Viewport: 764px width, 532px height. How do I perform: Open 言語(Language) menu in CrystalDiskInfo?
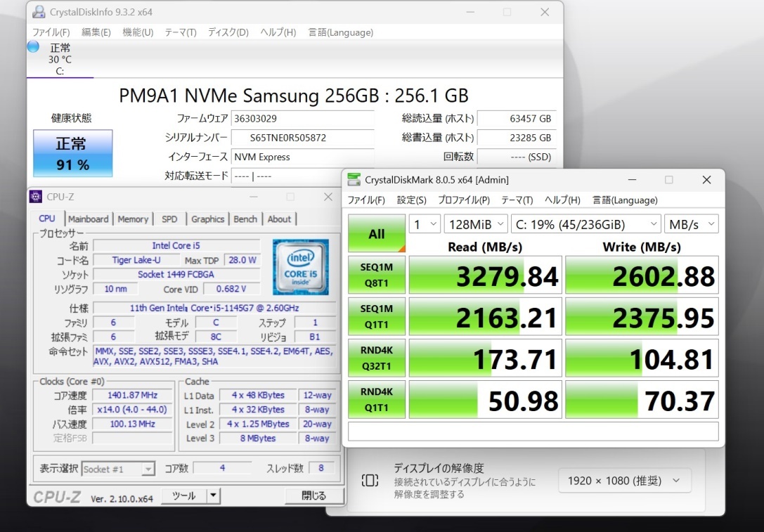coord(341,32)
